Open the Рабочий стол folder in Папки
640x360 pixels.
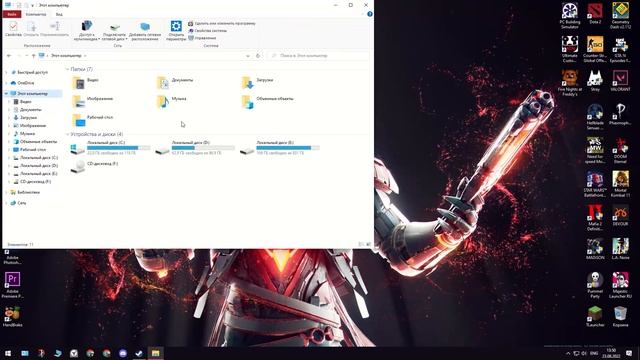(93, 120)
